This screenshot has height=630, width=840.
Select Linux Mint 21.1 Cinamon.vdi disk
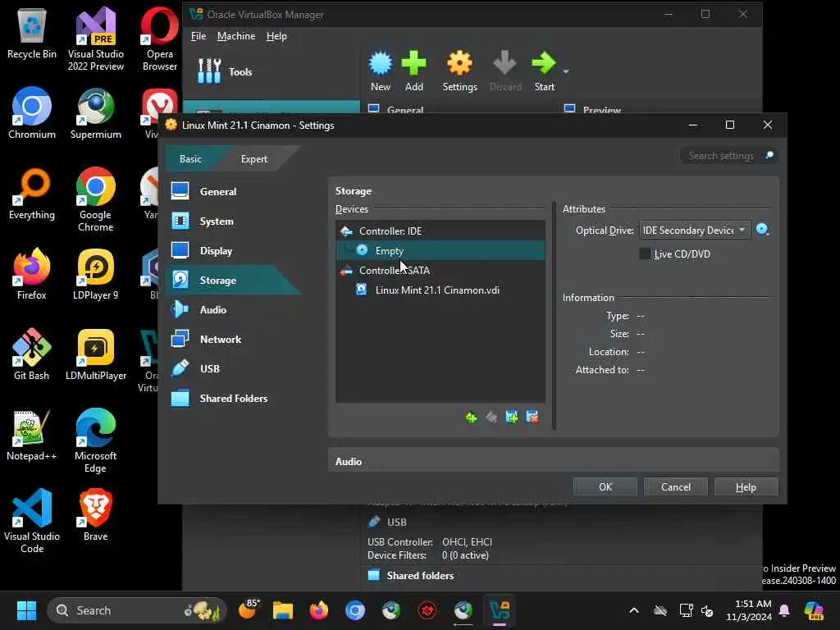[441, 290]
